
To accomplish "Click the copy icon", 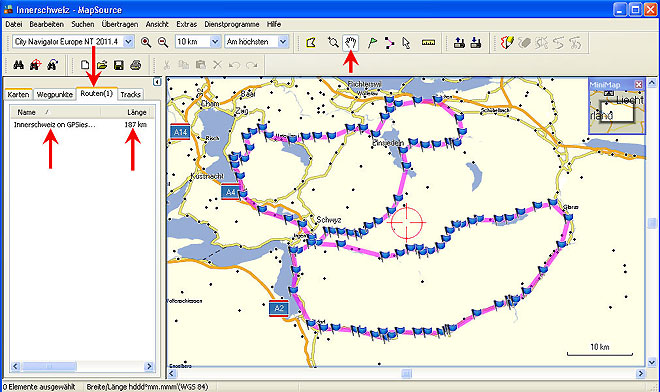I will click(184, 65).
